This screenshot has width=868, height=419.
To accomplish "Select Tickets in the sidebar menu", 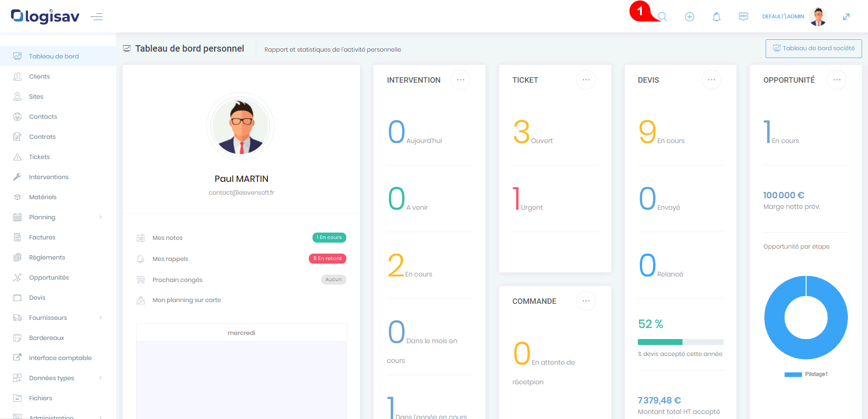I will coord(39,157).
